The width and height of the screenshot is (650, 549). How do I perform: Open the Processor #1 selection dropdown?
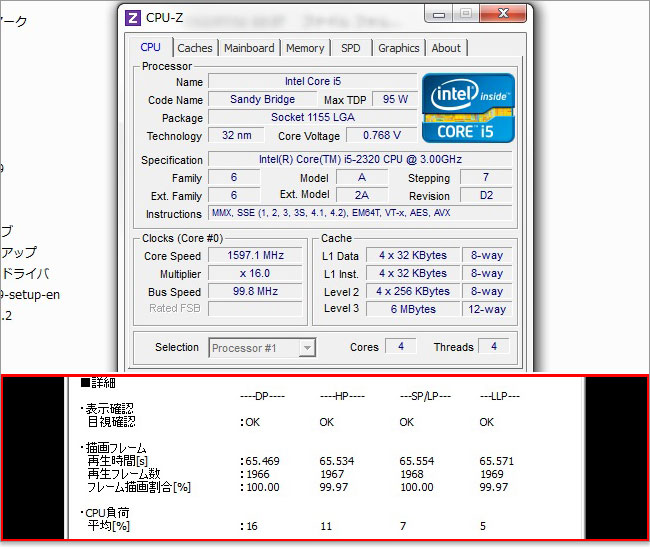tap(262, 347)
